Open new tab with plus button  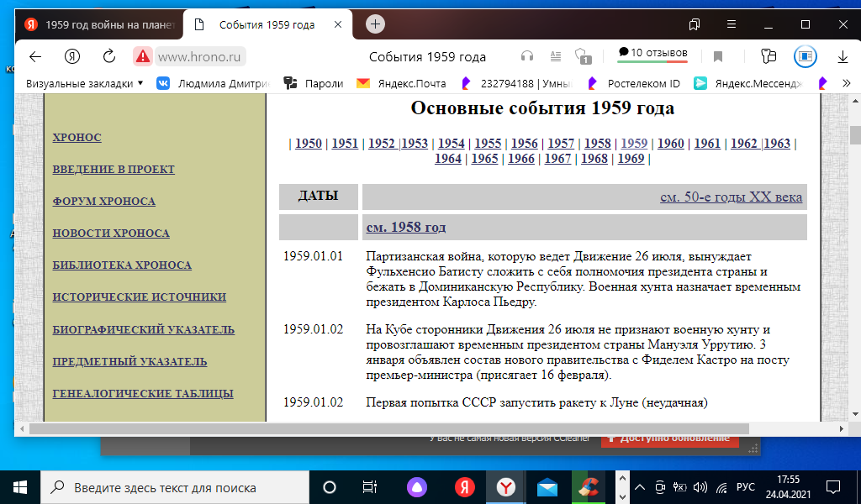click(376, 24)
